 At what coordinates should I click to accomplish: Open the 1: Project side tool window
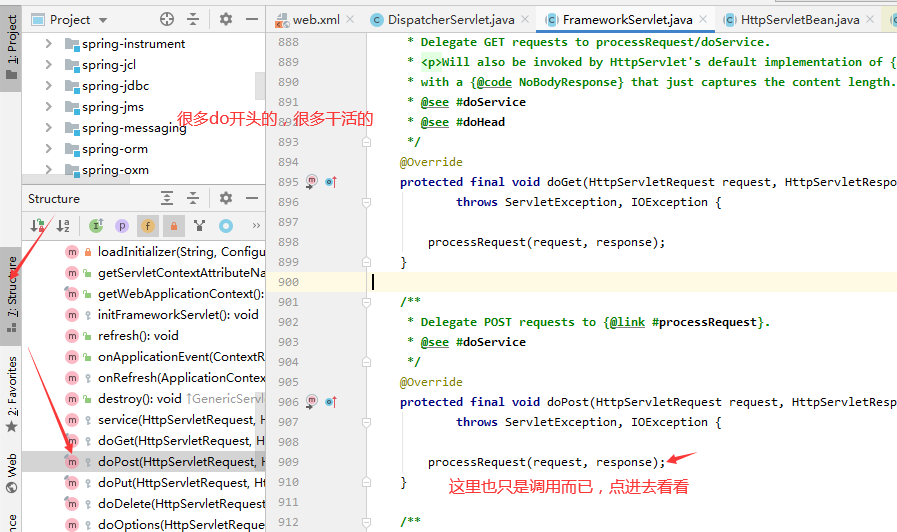click(x=11, y=47)
